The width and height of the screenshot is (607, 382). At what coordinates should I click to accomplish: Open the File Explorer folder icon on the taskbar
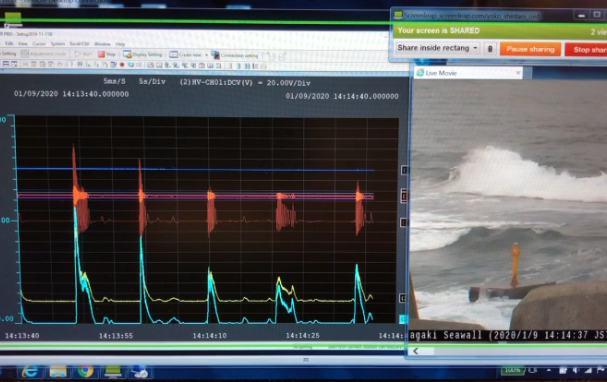point(58,372)
